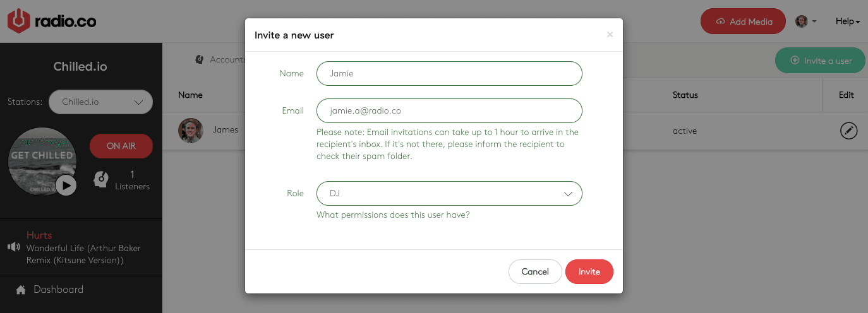Click the green Invite a user button
The width and height of the screenshot is (868, 313).
[821, 61]
